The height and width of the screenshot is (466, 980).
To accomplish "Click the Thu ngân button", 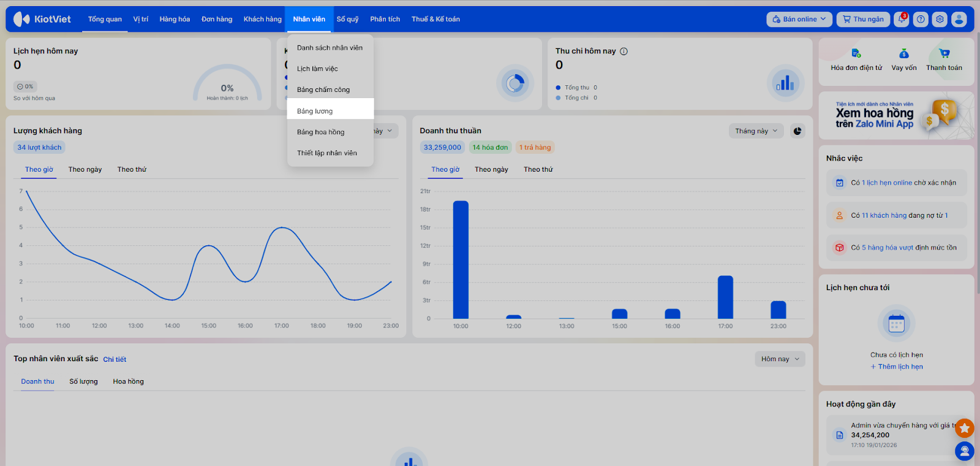I will click(863, 19).
